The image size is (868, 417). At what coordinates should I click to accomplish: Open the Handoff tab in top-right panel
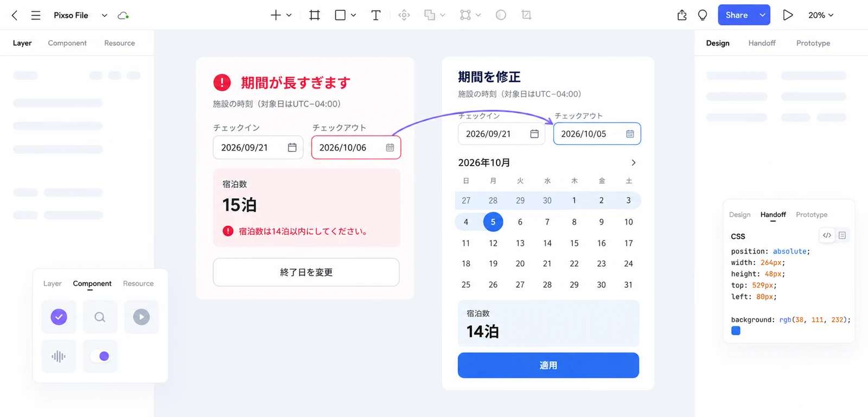pyautogui.click(x=762, y=43)
